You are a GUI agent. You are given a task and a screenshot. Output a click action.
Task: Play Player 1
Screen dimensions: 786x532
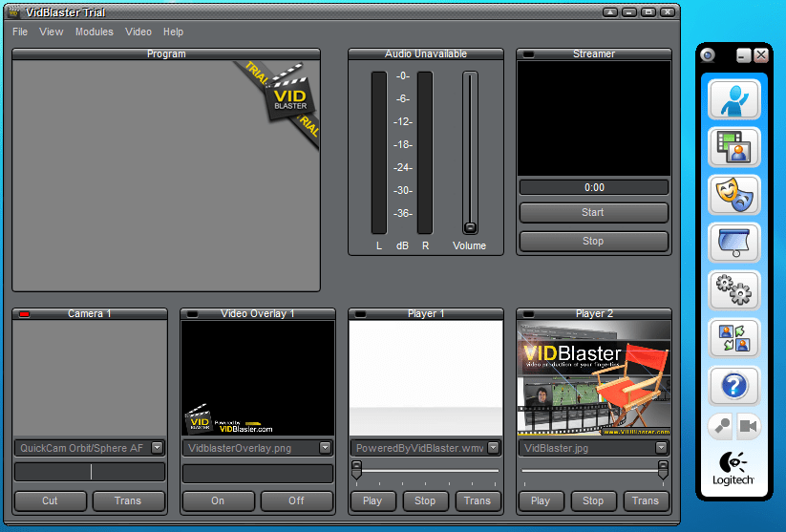click(x=373, y=500)
